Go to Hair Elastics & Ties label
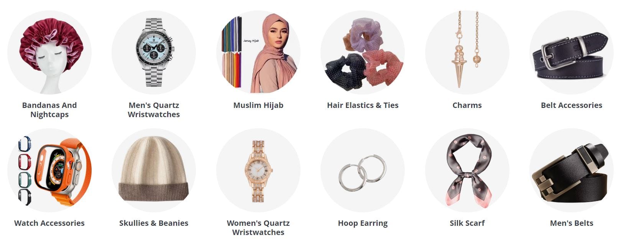Image resolution: width=644 pixels, height=248 pixels. point(363,105)
